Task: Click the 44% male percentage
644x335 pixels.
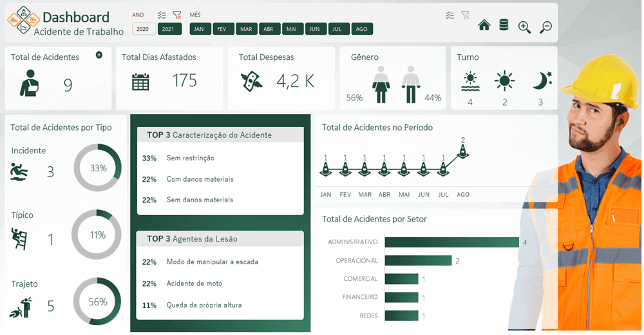Action: click(433, 98)
